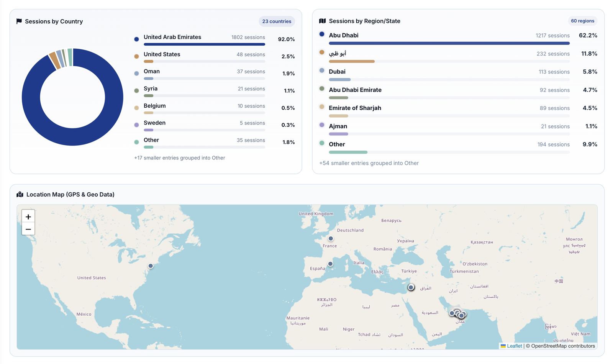Click the Location Map heading text
The height and width of the screenshot is (364, 613).
pyautogui.click(x=70, y=195)
